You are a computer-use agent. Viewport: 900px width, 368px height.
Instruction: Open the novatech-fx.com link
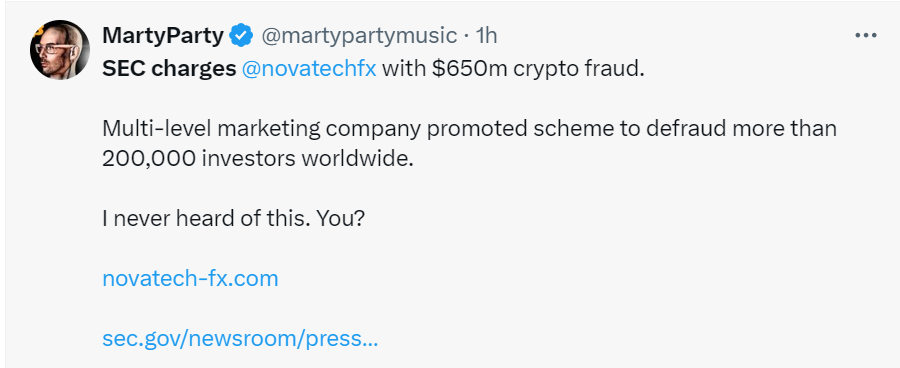190,278
